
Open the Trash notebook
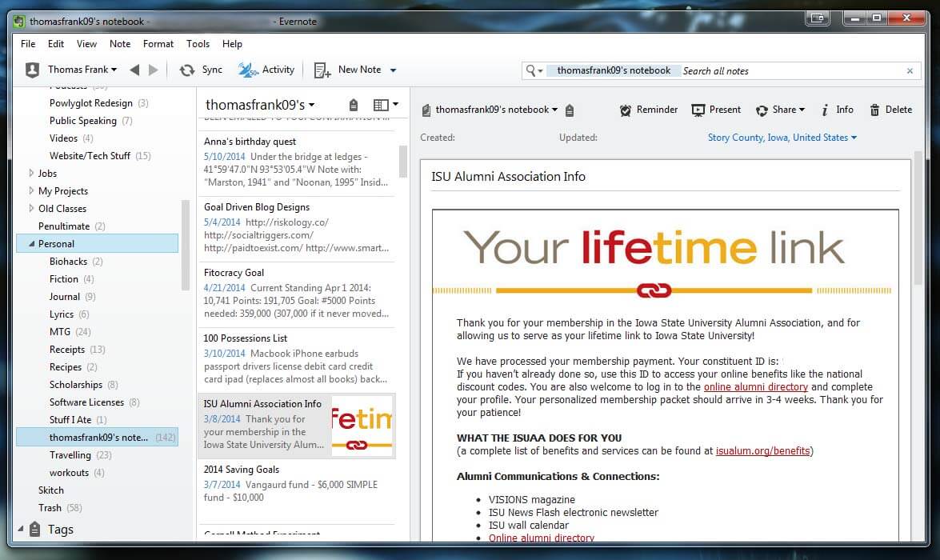[50, 508]
